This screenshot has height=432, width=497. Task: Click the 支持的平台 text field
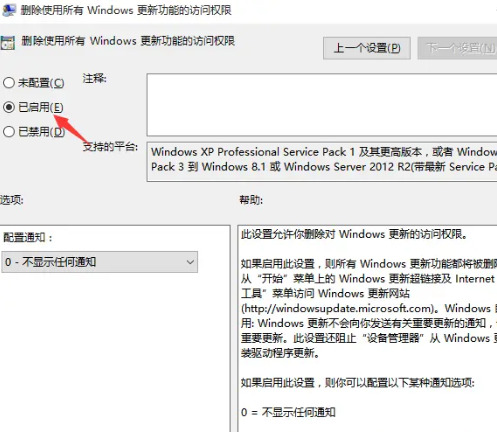[322, 162]
